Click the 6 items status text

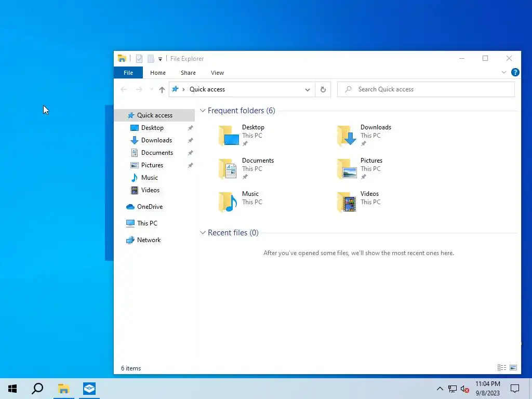coord(131,368)
